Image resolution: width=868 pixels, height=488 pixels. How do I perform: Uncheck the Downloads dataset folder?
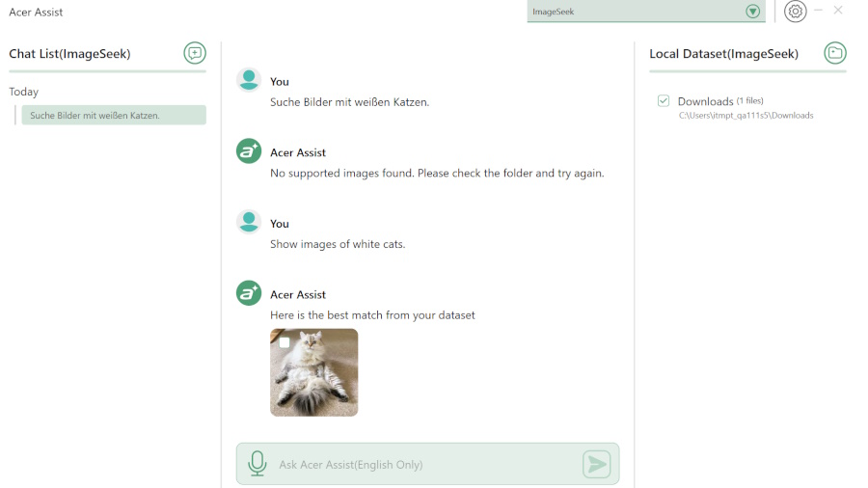(664, 100)
